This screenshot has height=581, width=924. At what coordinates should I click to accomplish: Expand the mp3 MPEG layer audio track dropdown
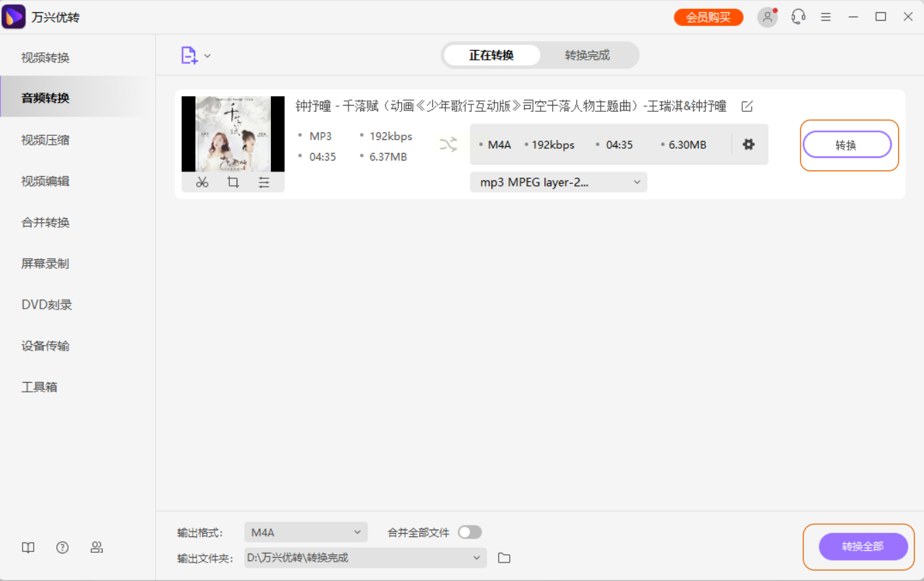click(558, 182)
